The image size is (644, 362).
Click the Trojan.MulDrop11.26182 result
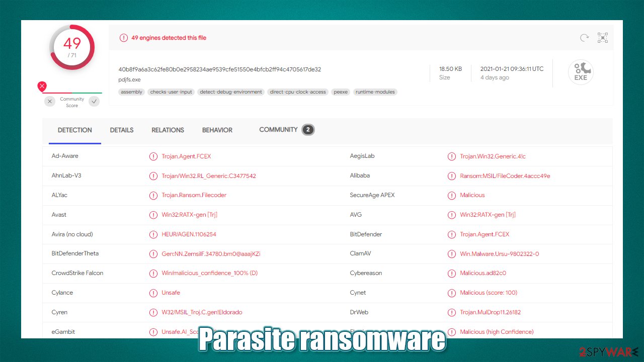coord(491,312)
